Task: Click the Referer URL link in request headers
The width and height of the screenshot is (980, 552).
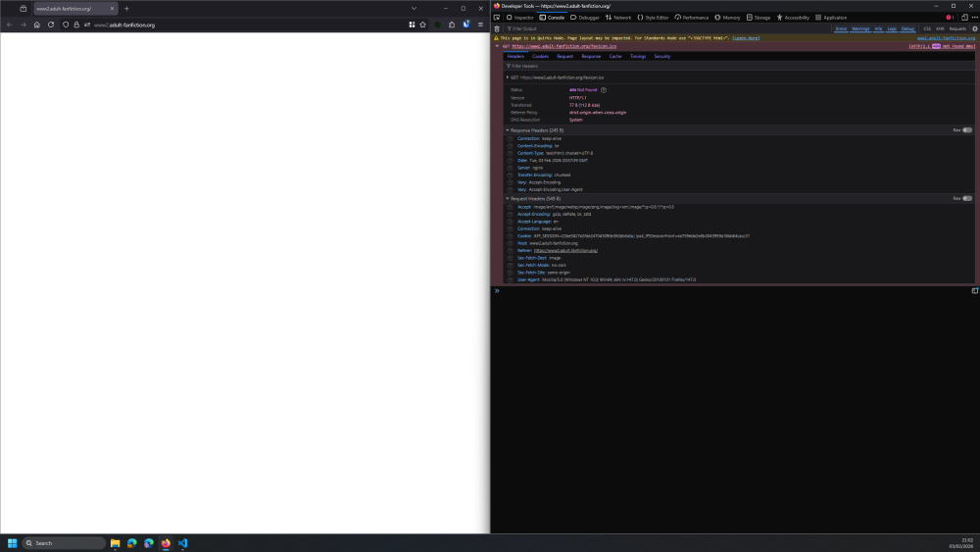Action: tap(565, 250)
